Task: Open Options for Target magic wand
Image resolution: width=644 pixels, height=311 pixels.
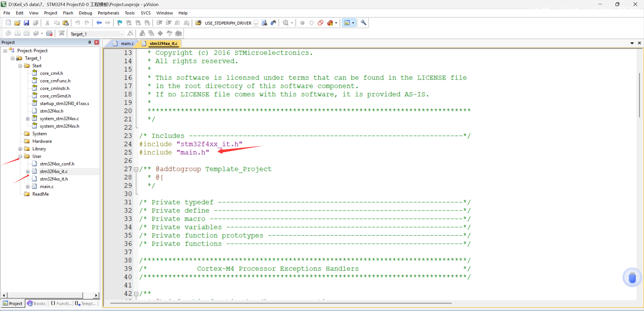Action: (130, 33)
